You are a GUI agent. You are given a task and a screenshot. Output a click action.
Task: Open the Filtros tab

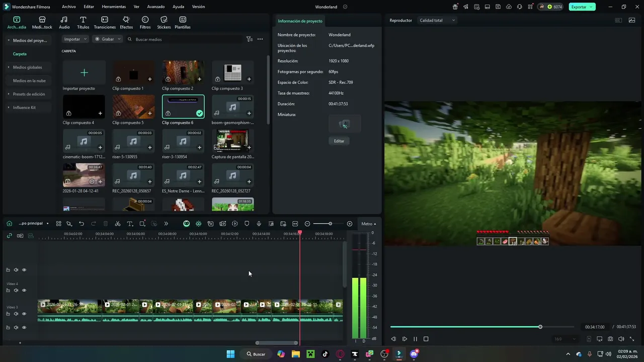click(x=145, y=23)
